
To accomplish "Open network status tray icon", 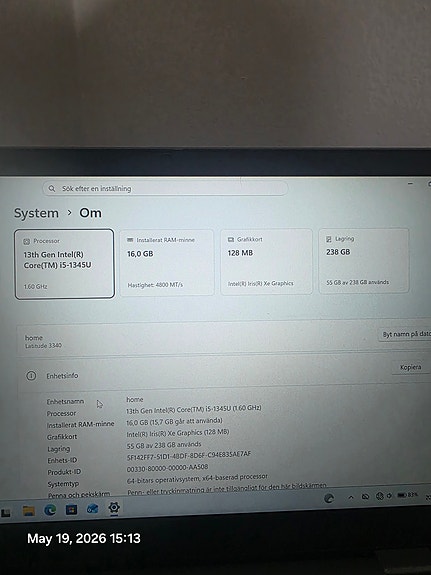I will click(380, 496).
